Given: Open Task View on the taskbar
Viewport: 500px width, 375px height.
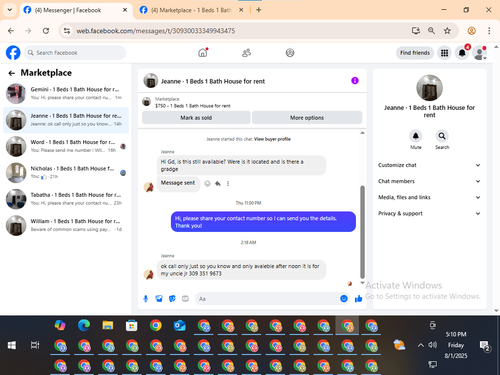Looking at the screenshot, I should tap(35, 345).
